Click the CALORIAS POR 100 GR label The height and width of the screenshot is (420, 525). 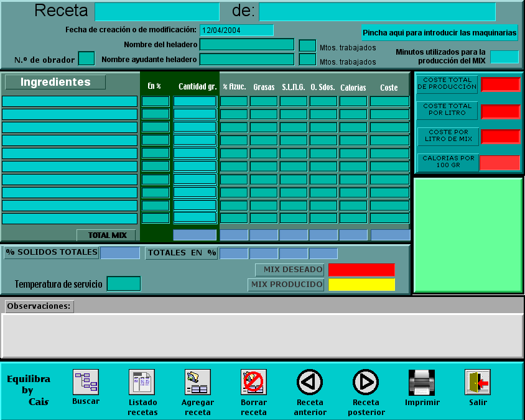(448, 162)
